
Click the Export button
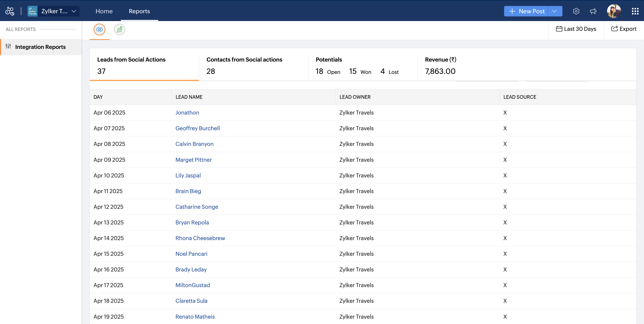pyautogui.click(x=624, y=29)
